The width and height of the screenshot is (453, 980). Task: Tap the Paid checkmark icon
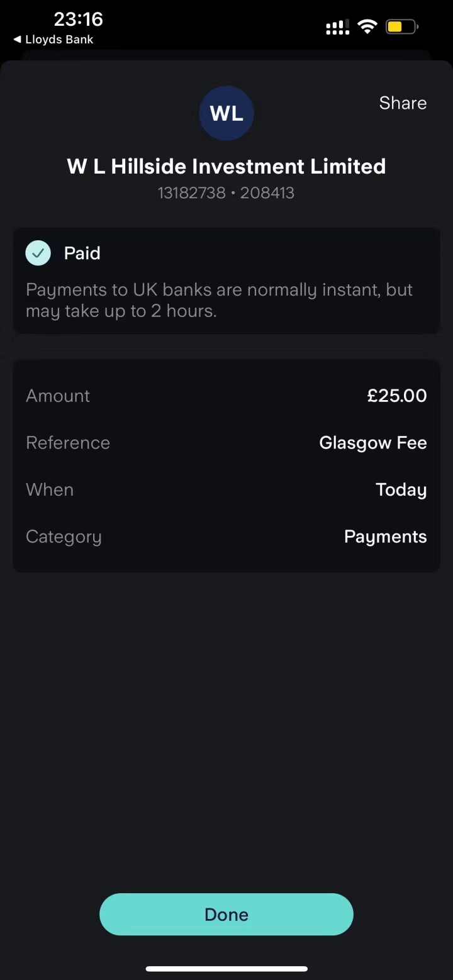click(x=38, y=253)
